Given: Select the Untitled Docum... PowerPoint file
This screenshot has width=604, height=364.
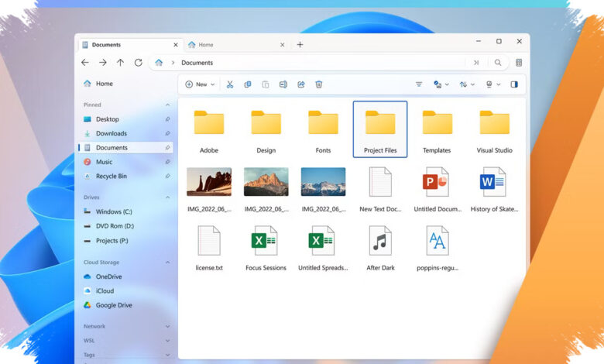Looking at the screenshot, I should (438, 189).
